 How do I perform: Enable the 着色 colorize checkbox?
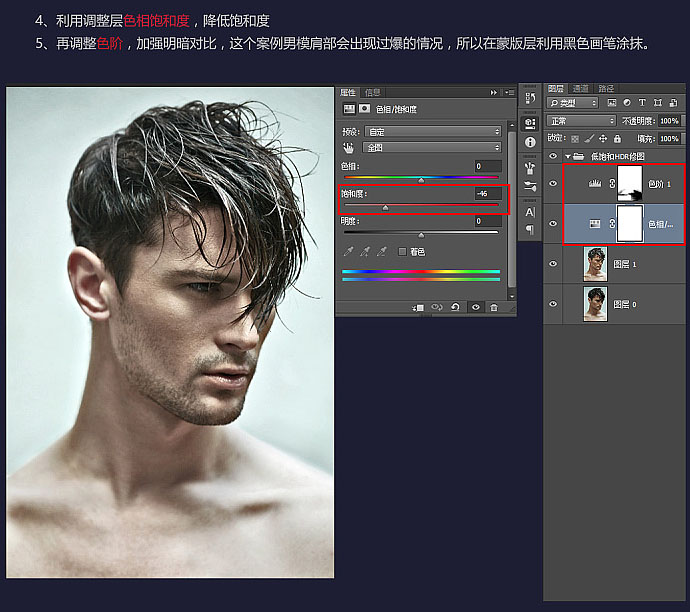point(402,251)
